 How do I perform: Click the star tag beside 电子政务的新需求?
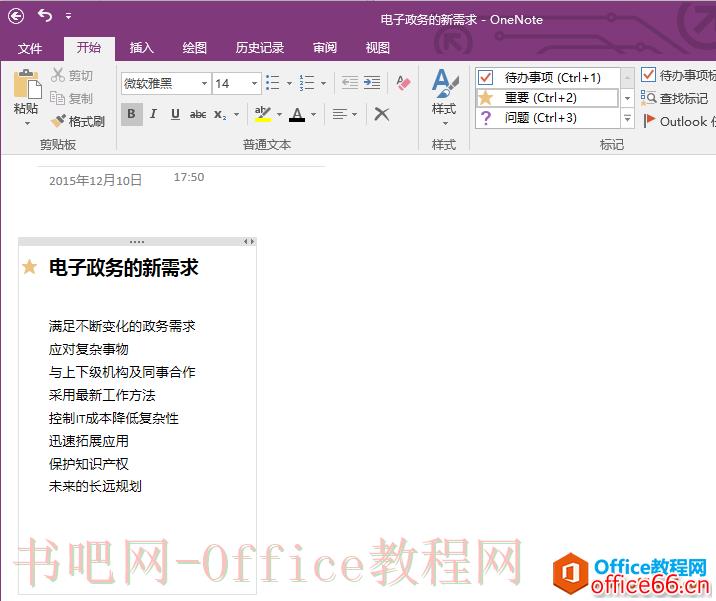click(x=29, y=266)
